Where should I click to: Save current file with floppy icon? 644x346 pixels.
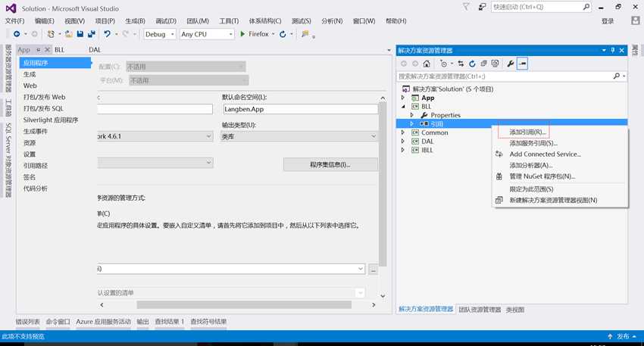80,34
